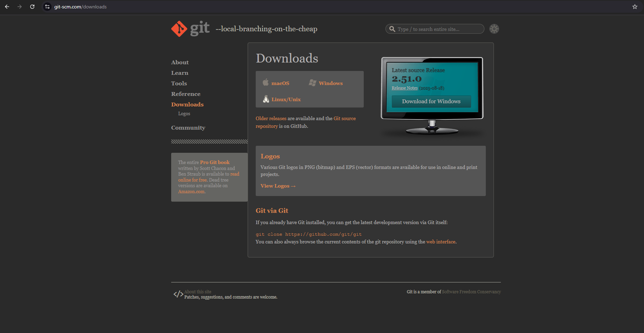Click the Download for Windows button
644x333 pixels.
431,101
